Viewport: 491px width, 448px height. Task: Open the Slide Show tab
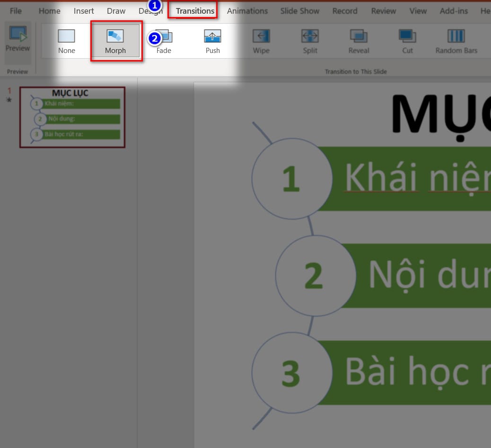[300, 11]
